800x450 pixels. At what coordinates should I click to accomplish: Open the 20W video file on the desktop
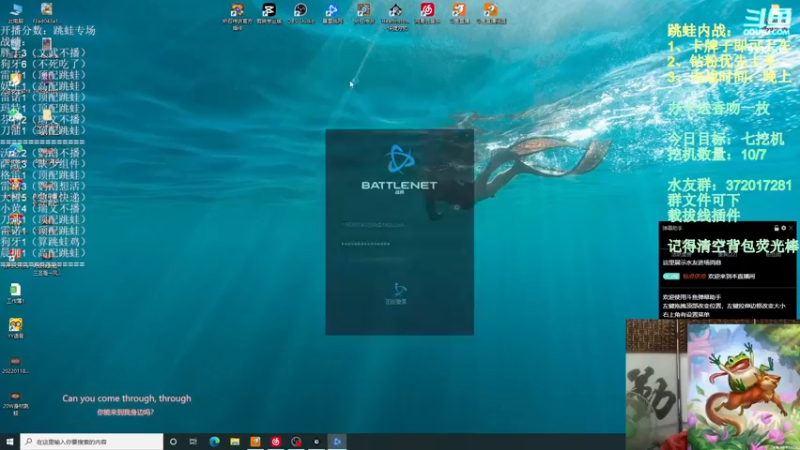tap(15, 403)
